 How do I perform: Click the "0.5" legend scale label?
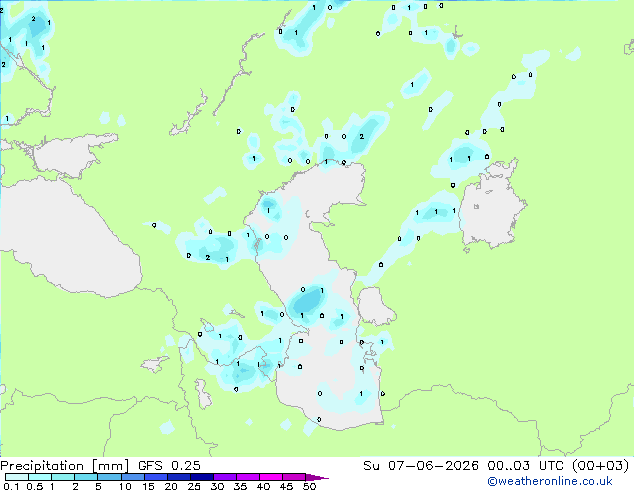pyautogui.click(x=35, y=486)
